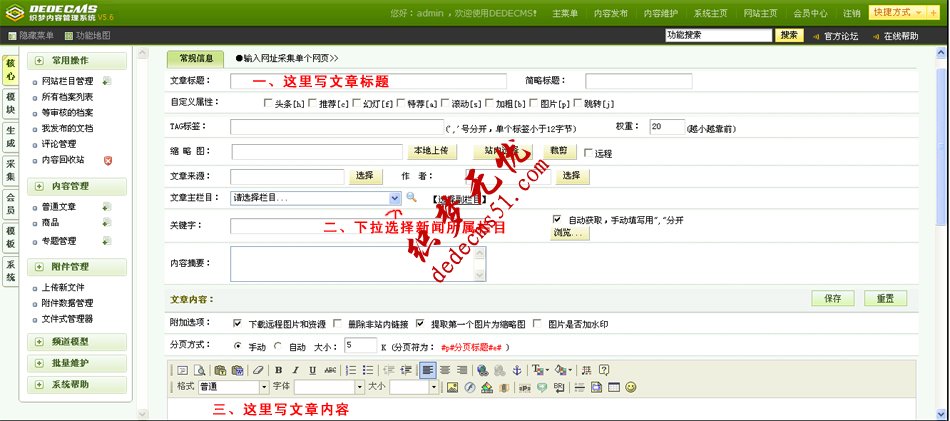The height and width of the screenshot is (421, 950).
Task: Open source code view in editor toolbar
Action: [182, 370]
